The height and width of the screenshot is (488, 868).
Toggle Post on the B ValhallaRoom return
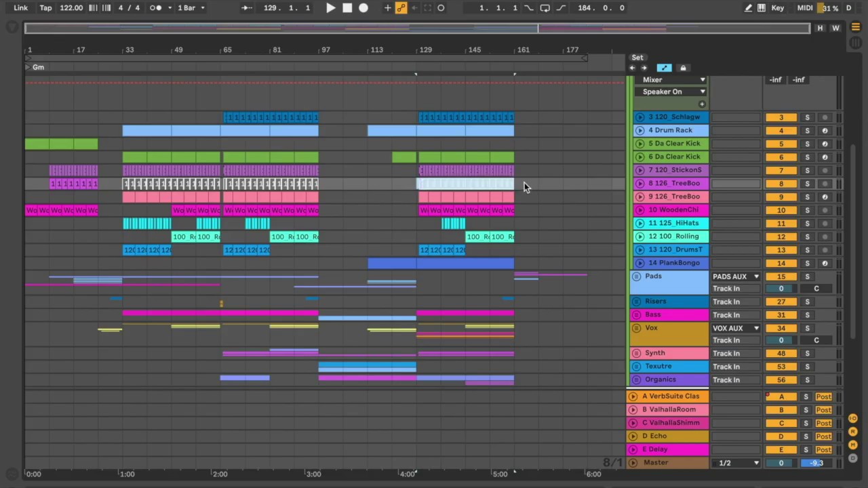(x=823, y=410)
